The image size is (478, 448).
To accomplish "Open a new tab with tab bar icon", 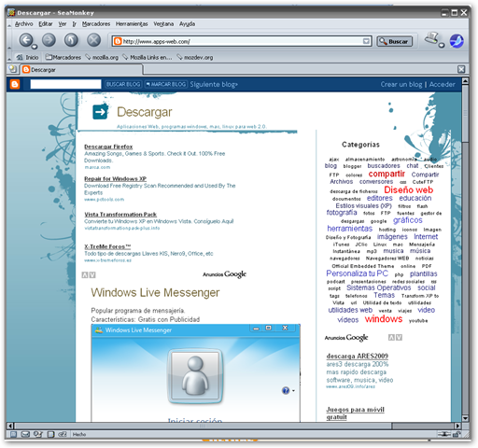I will coord(12,69).
